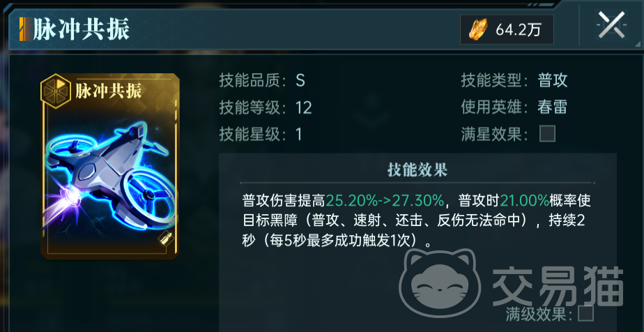Click the orange stripe beside panel title
The height and width of the screenshot is (332, 644).
pyautogui.click(x=24, y=29)
